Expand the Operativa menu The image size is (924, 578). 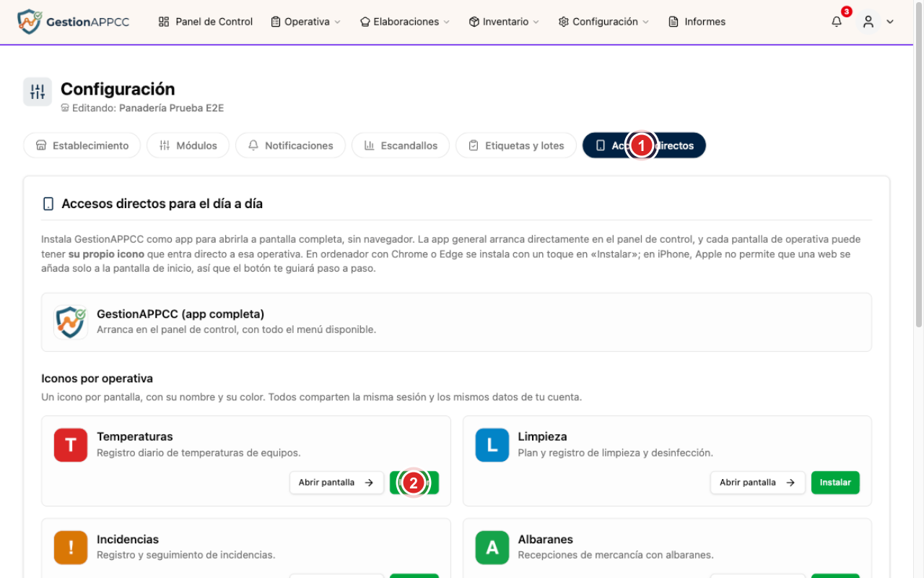coord(305,22)
